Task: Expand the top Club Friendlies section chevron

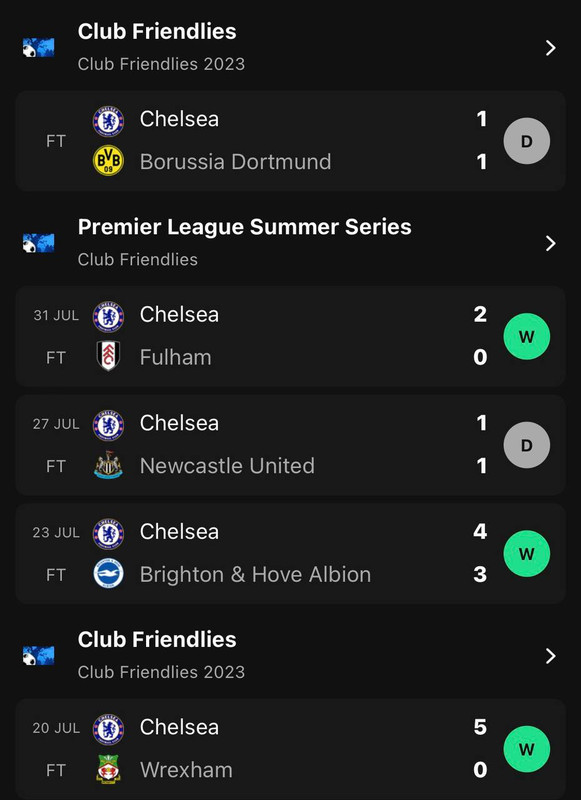Action: point(550,48)
